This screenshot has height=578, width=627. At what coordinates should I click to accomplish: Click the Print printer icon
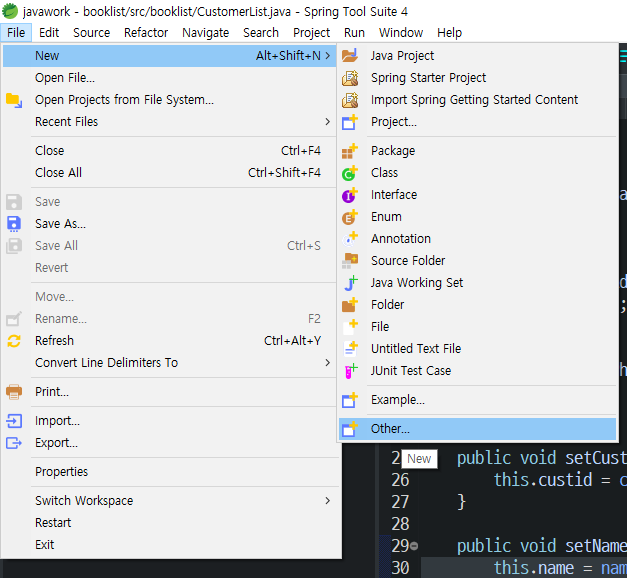14,392
